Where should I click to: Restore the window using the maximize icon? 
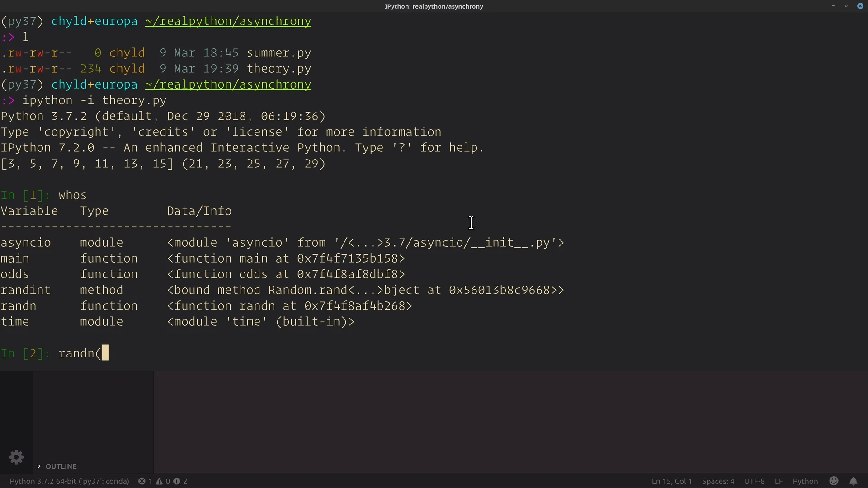pyautogui.click(x=846, y=6)
